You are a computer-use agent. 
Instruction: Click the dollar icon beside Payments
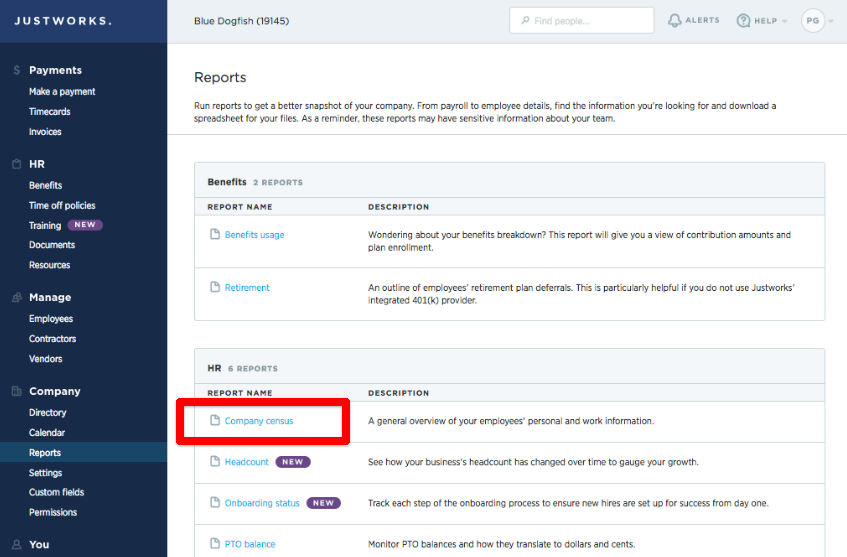coord(17,70)
